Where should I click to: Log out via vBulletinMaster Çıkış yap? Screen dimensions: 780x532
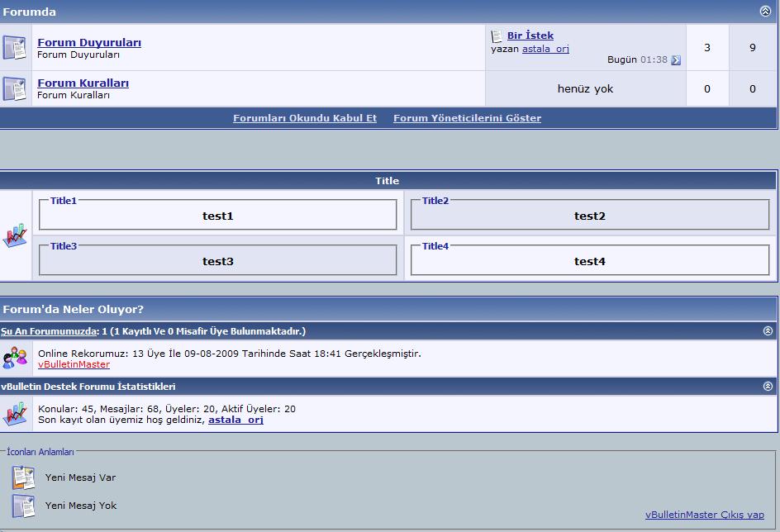click(x=704, y=514)
